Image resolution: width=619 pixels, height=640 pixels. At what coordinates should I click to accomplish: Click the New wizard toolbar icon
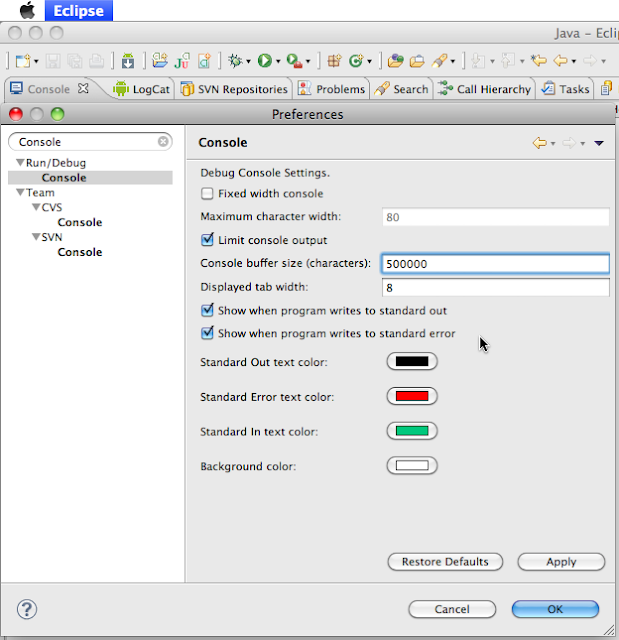click(23, 61)
